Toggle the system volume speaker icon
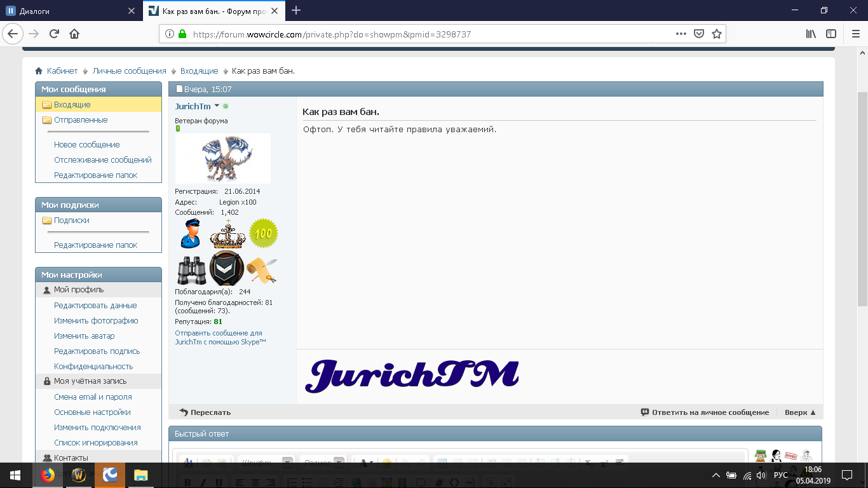This screenshot has width=868, height=488. point(761,475)
